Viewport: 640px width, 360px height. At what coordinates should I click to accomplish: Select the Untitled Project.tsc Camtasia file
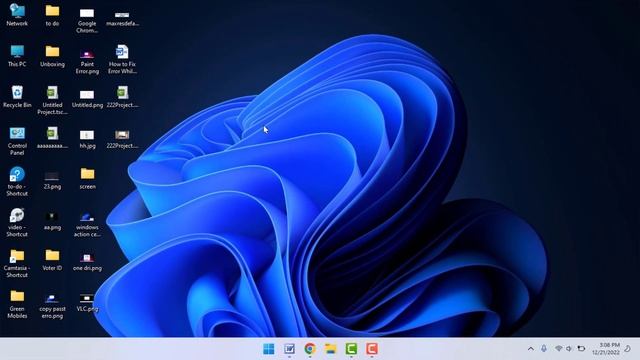[x=52, y=100]
